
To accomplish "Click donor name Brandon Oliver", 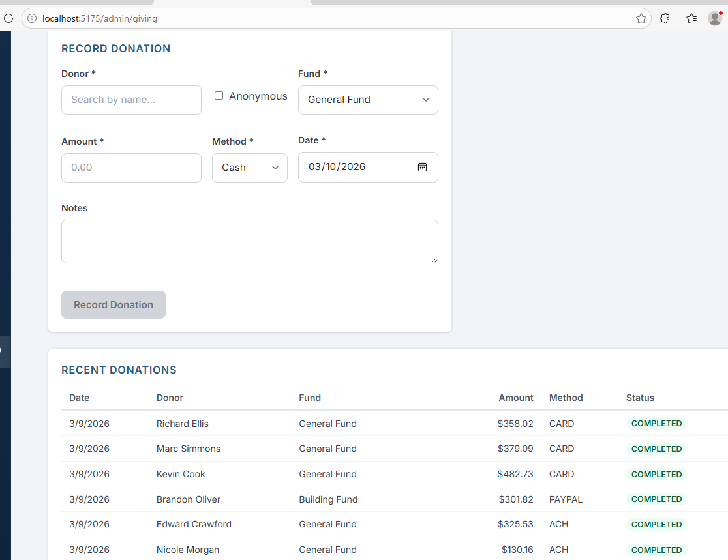I will pos(188,499).
